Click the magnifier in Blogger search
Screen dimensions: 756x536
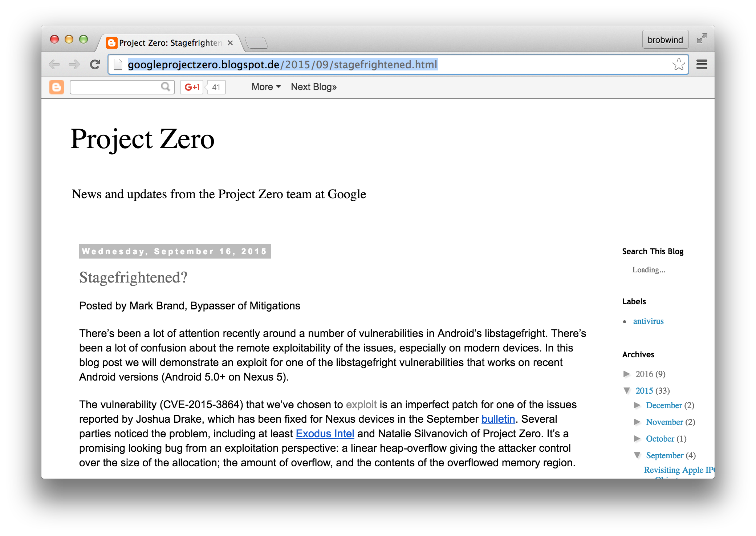click(x=166, y=87)
